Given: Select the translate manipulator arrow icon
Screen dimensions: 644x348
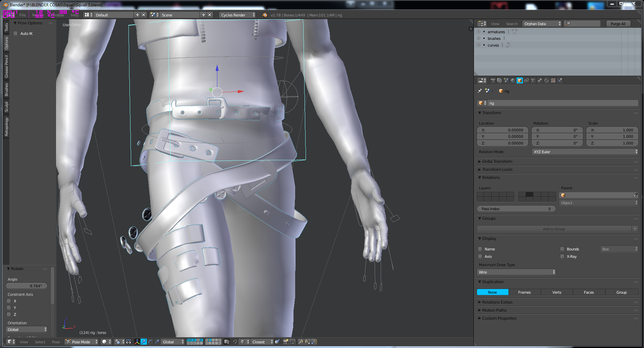Looking at the screenshot, I should coord(144,342).
